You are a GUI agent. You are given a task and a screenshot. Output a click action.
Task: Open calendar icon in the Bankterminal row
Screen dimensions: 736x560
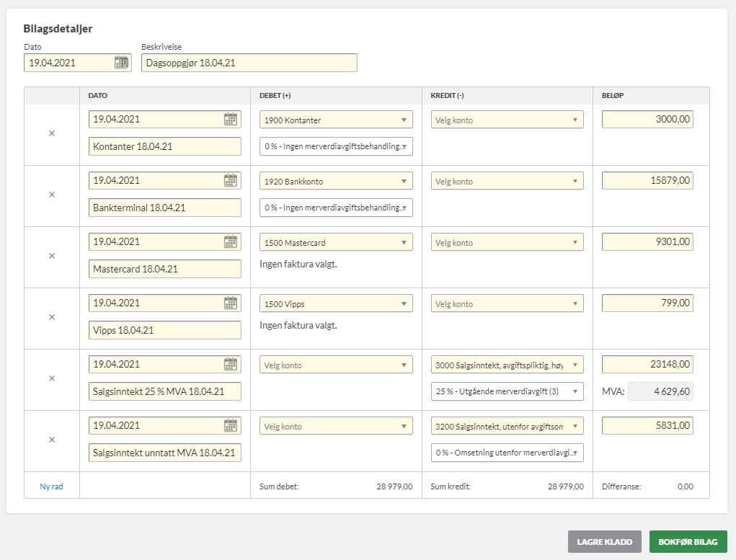[x=230, y=181]
